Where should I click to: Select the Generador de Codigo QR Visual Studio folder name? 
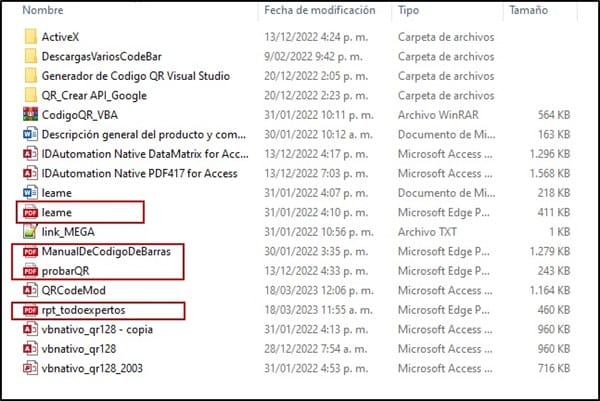click(135, 76)
